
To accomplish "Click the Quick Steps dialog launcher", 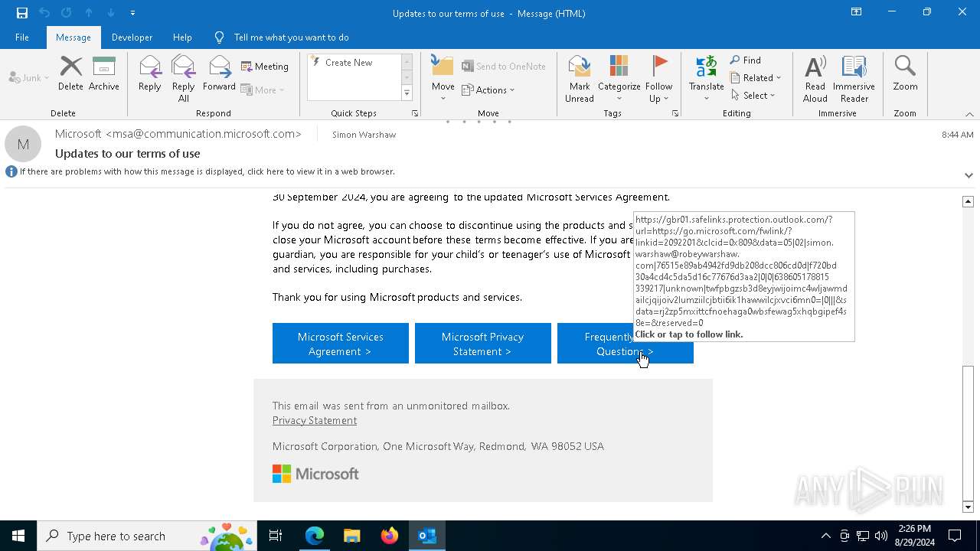I will tap(415, 113).
